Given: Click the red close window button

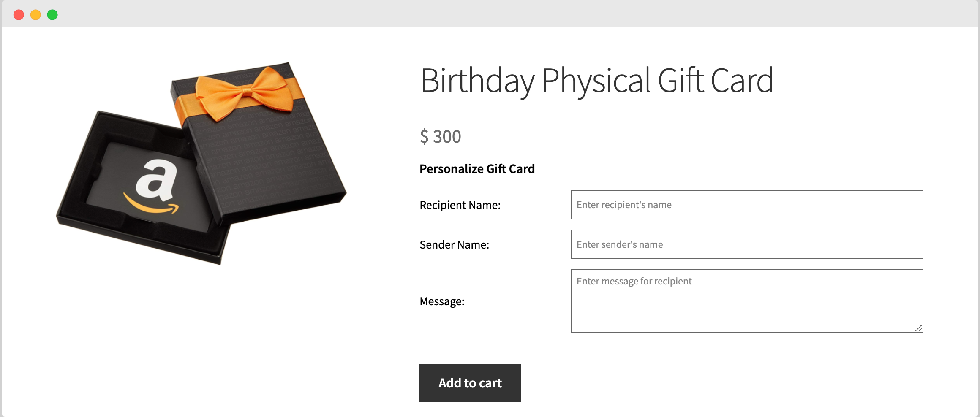Looking at the screenshot, I should click(x=19, y=14).
